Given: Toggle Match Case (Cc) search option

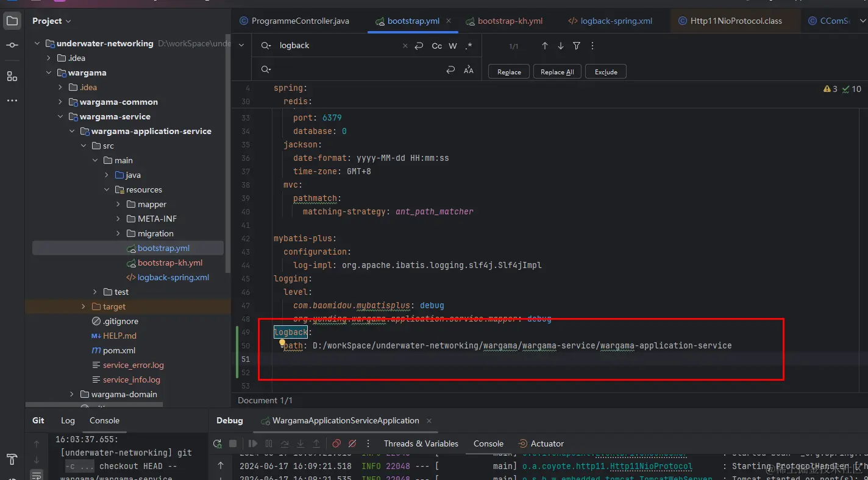Looking at the screenshot, I should 436,46.
